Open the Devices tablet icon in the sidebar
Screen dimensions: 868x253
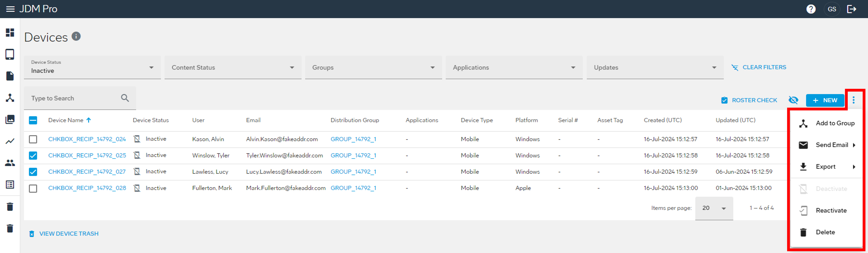10,54
